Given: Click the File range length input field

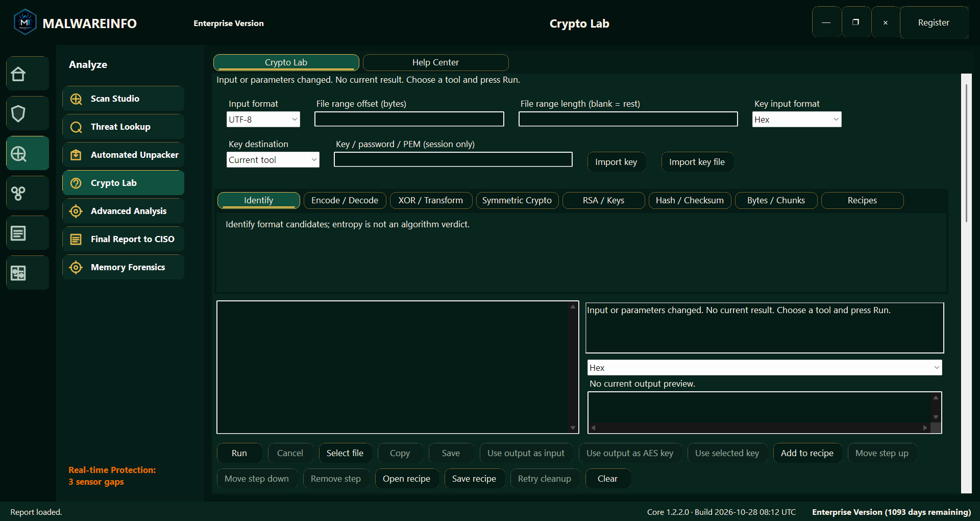Looking at the screenshot, I should tap(628, 119).
